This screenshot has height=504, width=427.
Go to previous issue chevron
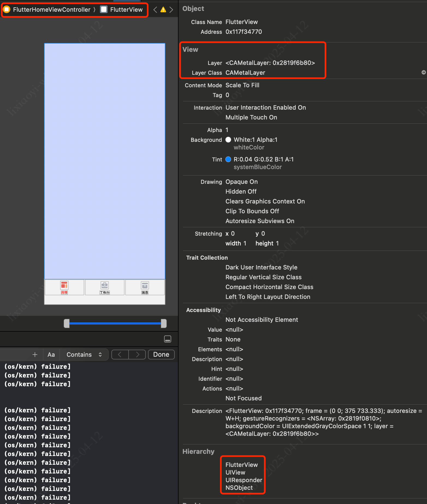(x=155, y=10)
